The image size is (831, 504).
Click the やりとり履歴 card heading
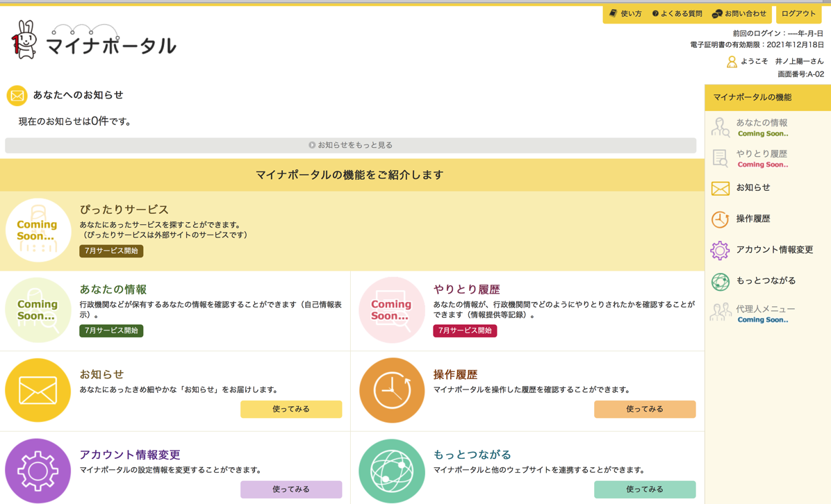466,289
